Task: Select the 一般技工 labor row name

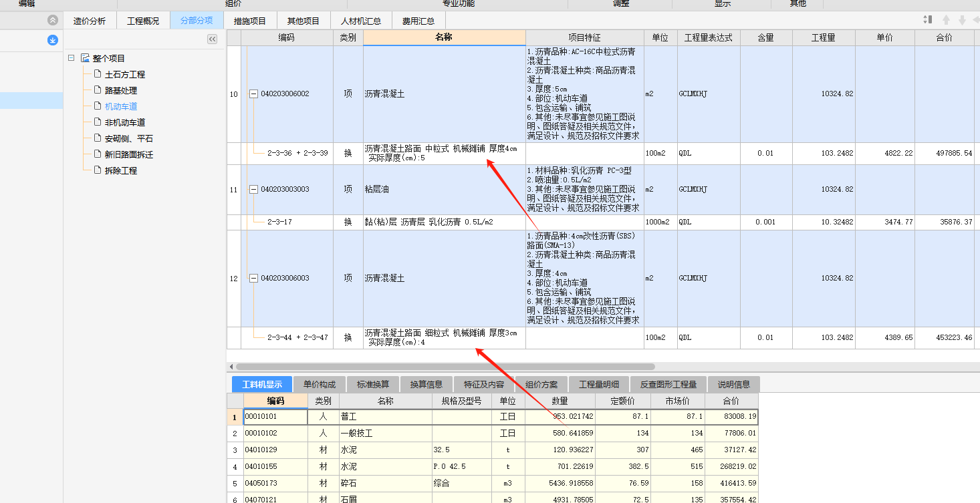Action: click(386, 433)
